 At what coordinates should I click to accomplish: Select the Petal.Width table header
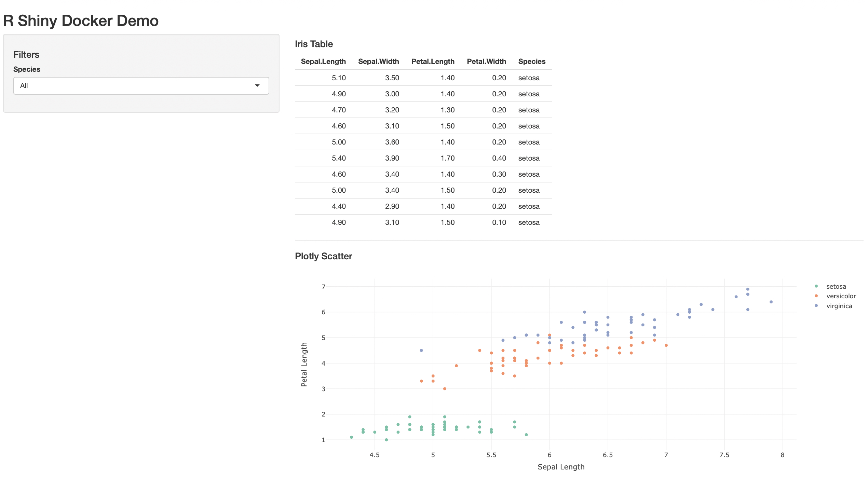coord(486,61)
